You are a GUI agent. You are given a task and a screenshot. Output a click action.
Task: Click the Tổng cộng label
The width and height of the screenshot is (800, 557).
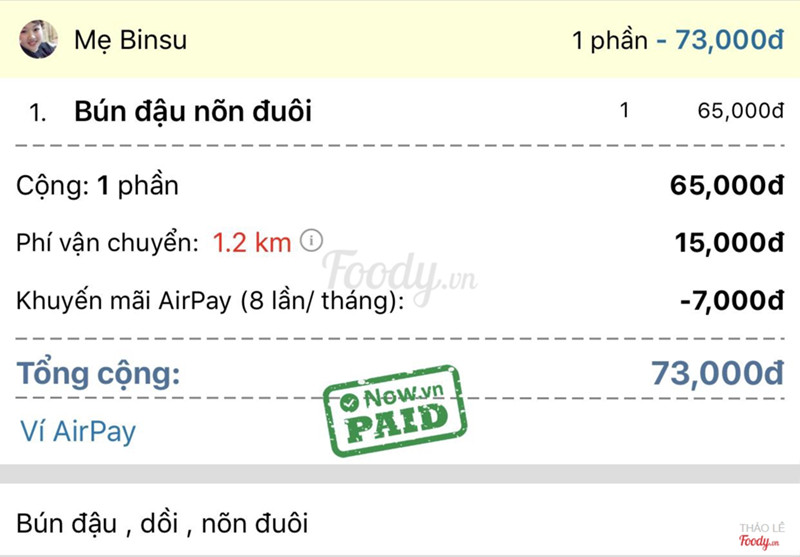point(98,374)
